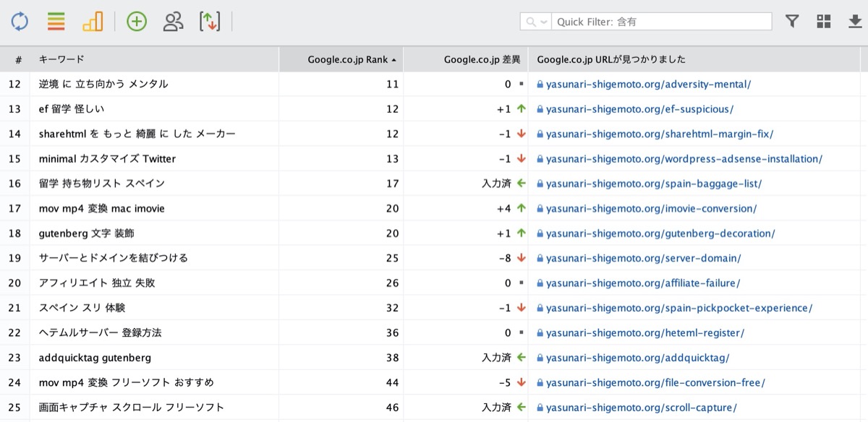Click the download export icon
Viewport: 868px width, 422px height.
pos(855,22)
